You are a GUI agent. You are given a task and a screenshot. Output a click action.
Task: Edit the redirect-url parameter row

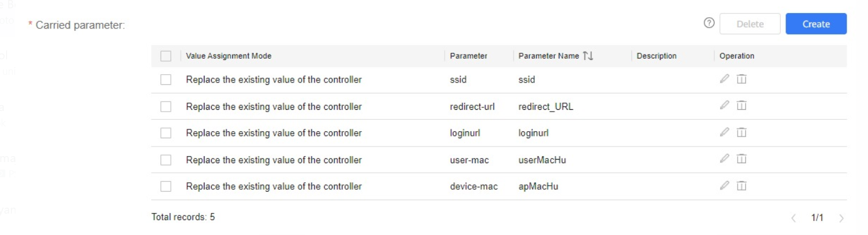(x=724, y=106)
